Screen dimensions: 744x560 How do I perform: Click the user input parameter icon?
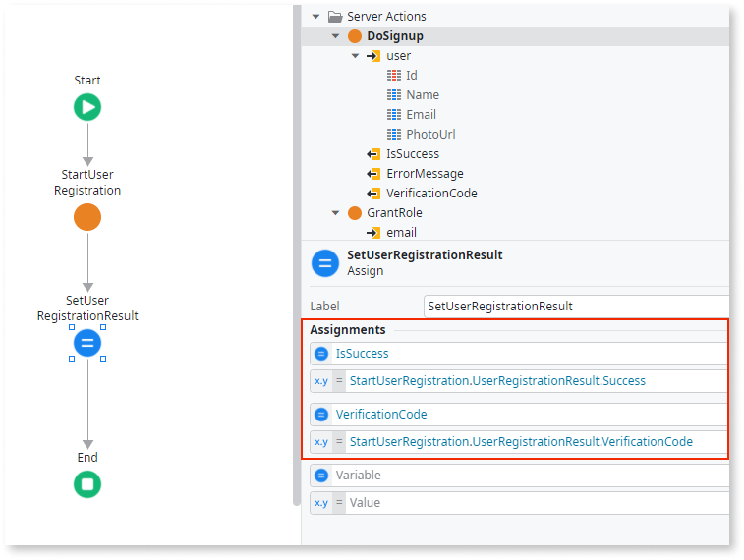point(373,56)
